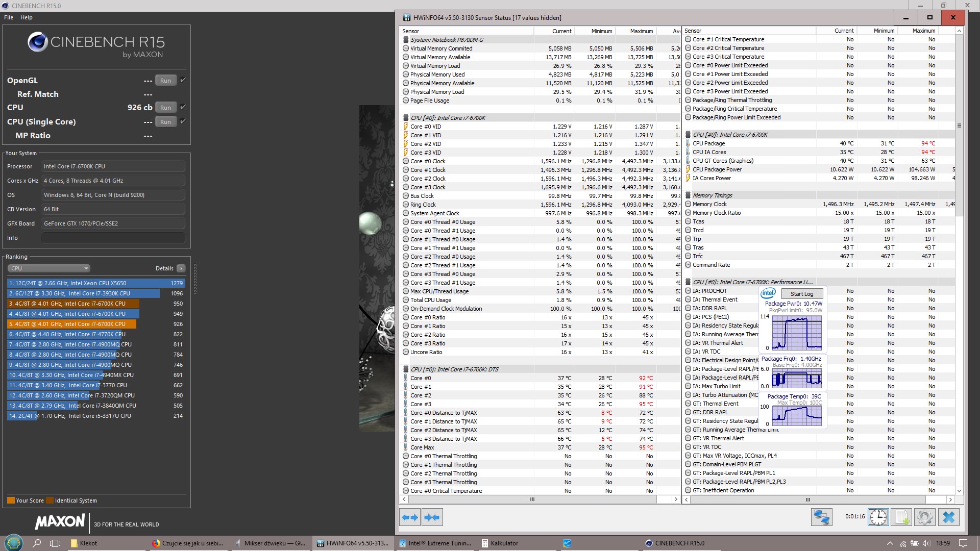Click the log file with plus icon
Screen dimensions: 980x551
pos(902,517)
